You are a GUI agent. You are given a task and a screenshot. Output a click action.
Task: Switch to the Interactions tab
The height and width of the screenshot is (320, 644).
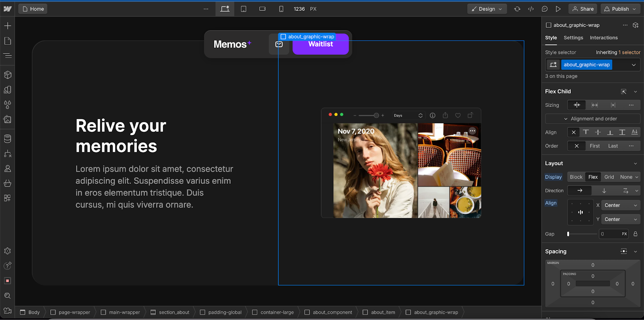coord(603,38)
